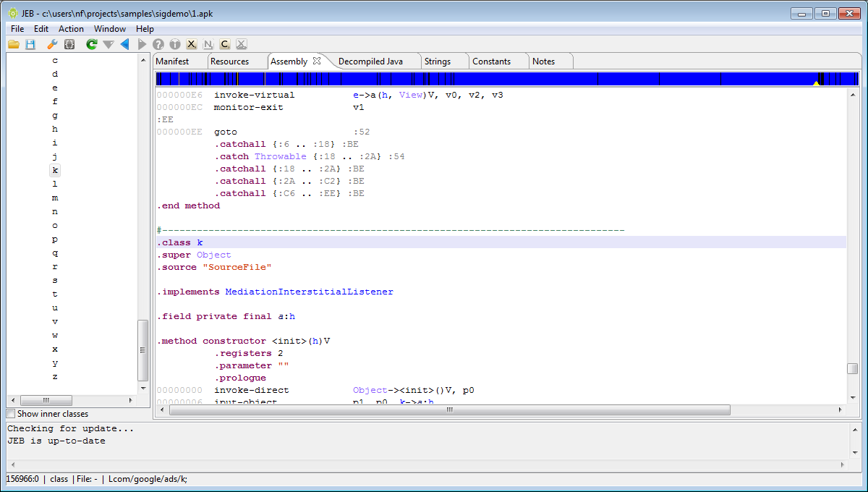Screen dimensions: 868x492
Task: Click the C comment toolbar icon
Action: click(225, 44)
